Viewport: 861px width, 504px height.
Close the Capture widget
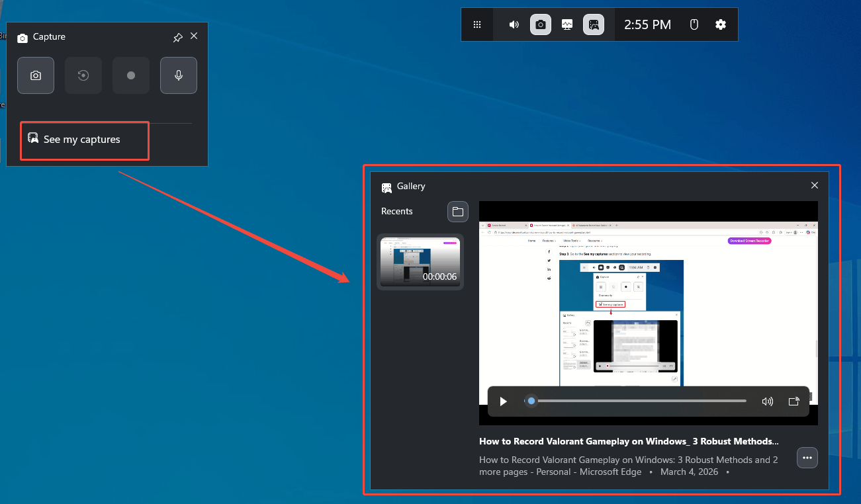[194, 36]
